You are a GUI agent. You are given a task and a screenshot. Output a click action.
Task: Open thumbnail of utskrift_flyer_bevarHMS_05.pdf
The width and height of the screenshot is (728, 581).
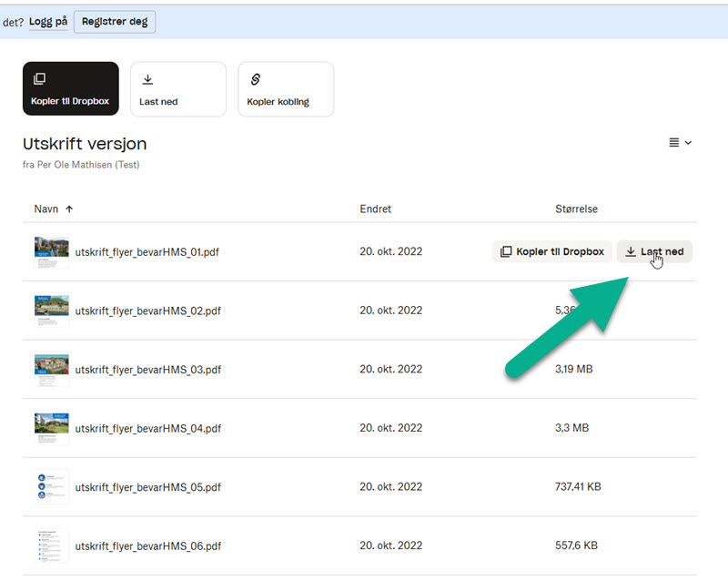(x=51, y=487)
